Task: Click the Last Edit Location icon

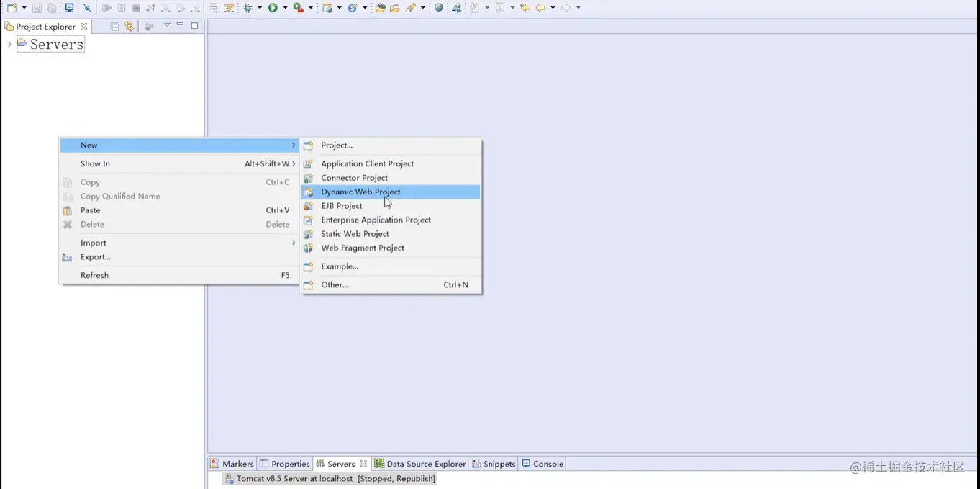Action: pyautogui.click(x=525, y=8)
